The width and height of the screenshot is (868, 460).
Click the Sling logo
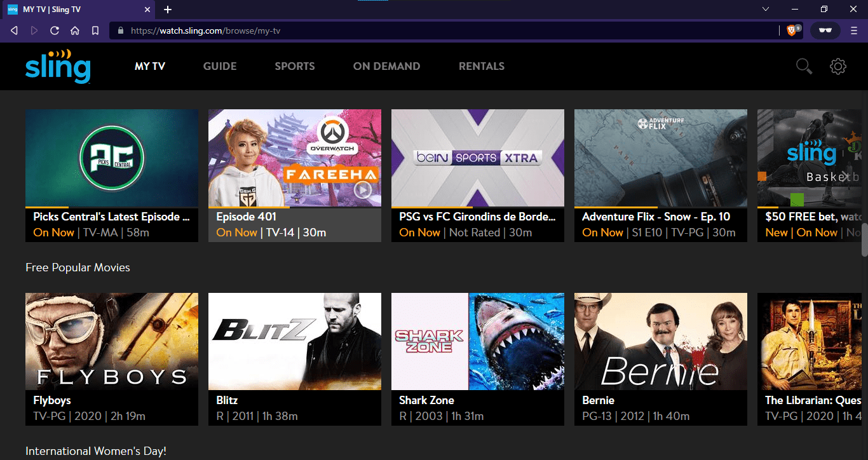click(58, 67)
